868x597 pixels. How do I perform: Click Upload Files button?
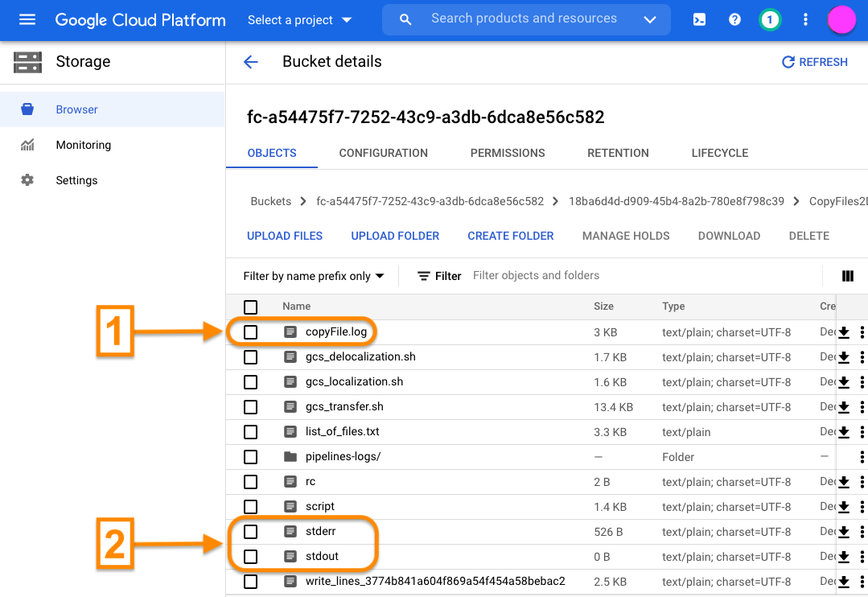[285, 236]
